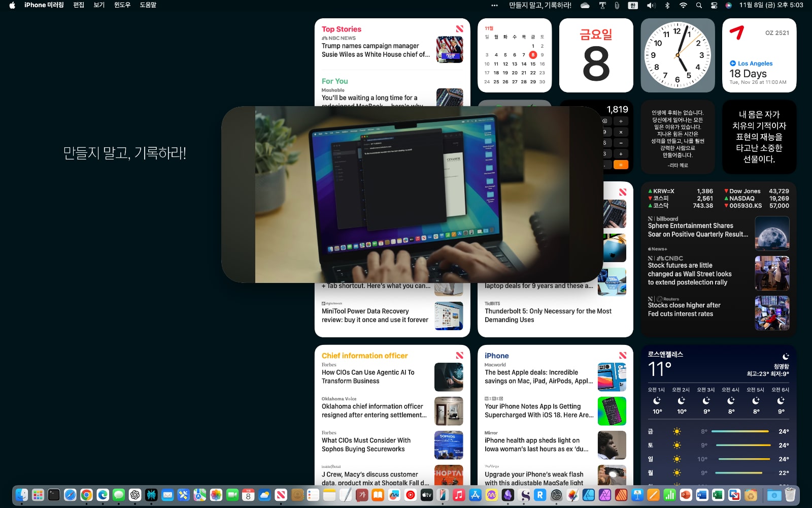The width and height of the screenshot is (812, 508).
Task: Click the iPhone Mirroring video window
Action: pos(412,195)
